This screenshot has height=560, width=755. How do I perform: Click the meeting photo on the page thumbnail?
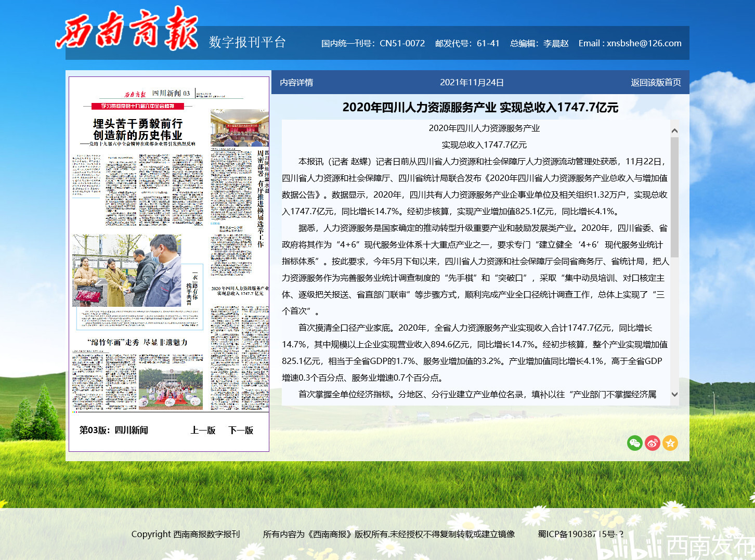pyautogui.click(x=240, y=128)
